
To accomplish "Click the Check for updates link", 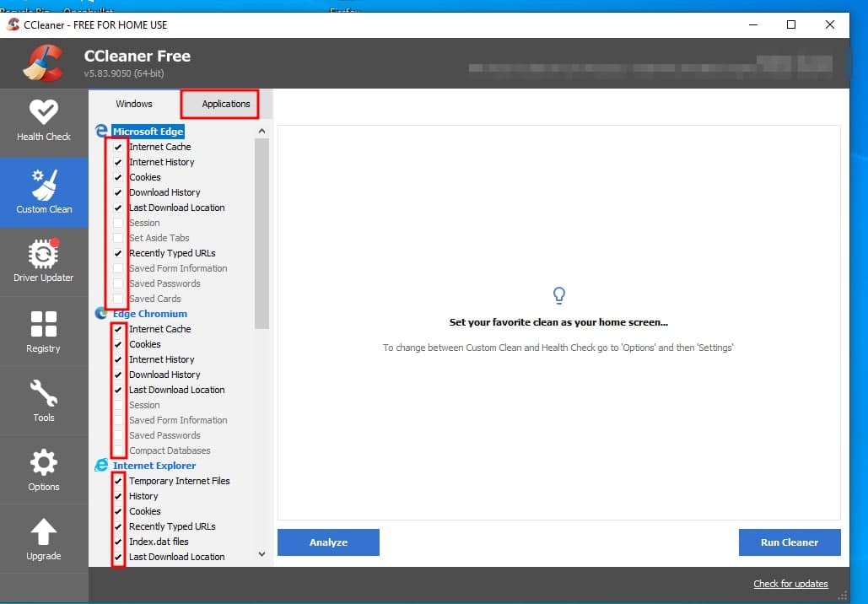I will 790,584.
